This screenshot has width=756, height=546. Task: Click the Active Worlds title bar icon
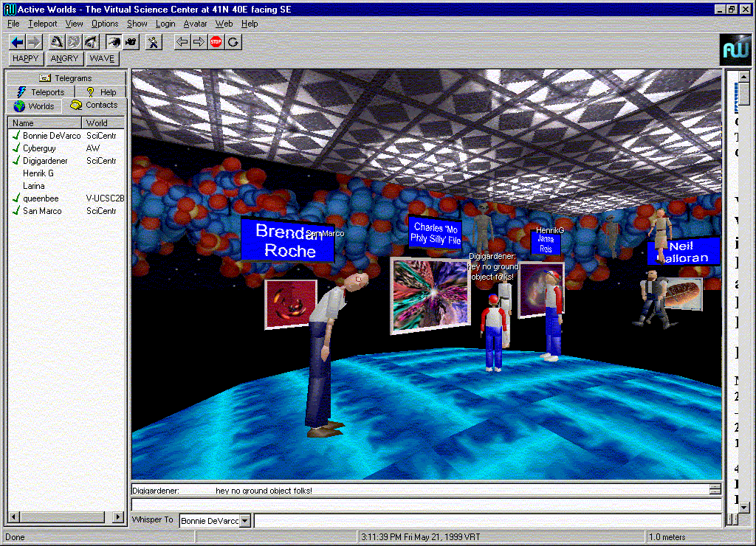pos(10,9)
